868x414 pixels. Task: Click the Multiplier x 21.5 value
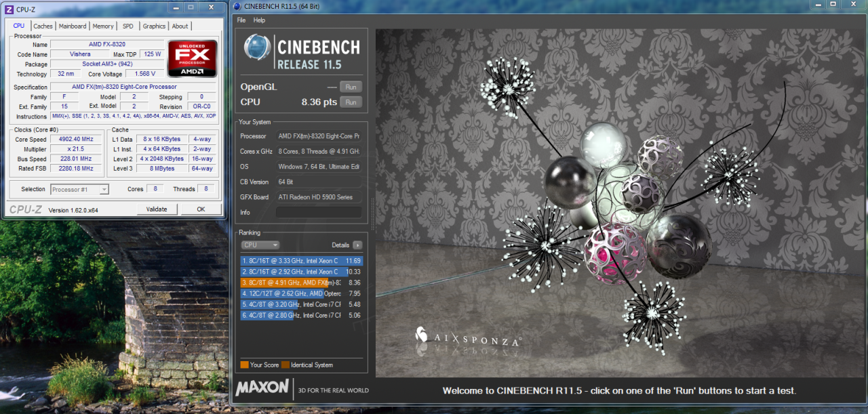(75, 149)
